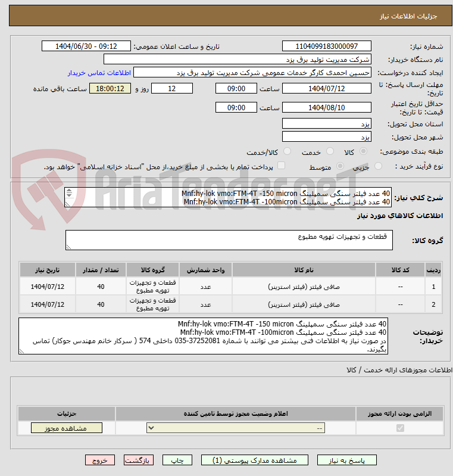
Task: Click the remaining days field showing 12
Action: click(x=172, y=88)
